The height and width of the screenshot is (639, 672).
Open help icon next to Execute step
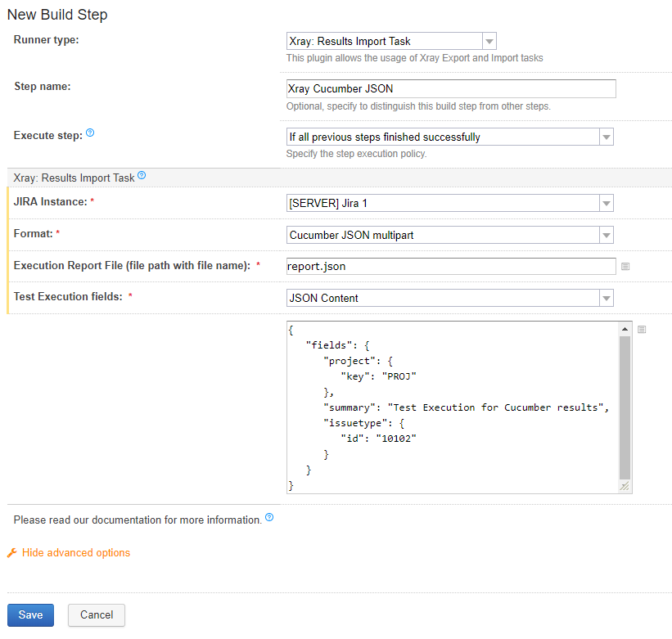click(x=90, y=133)
